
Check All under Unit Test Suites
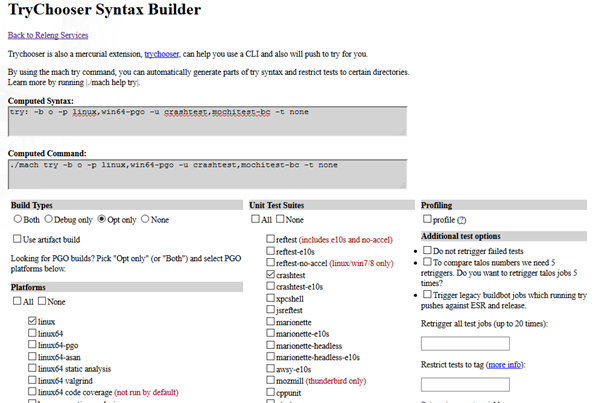click(x=255, y=219)
